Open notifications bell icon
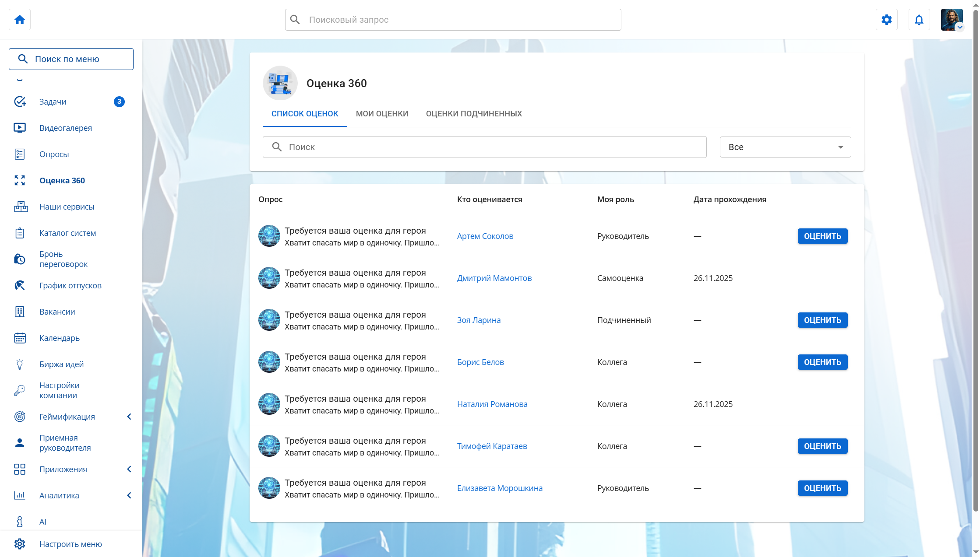980x557 pixels. click(919, 20)
